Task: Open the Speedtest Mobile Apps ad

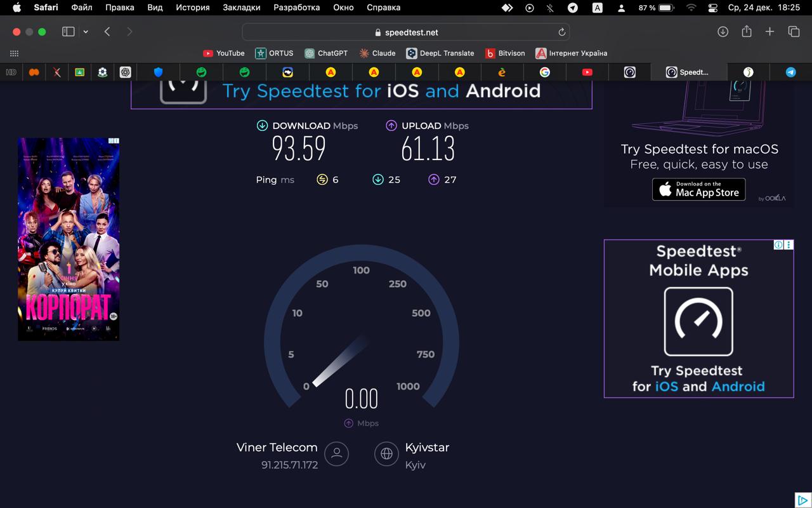Action: click(698, 319)
